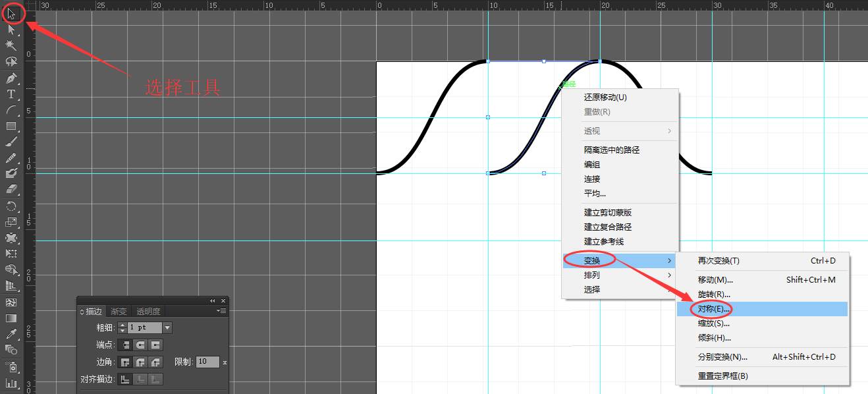This screenshot has width=868, height=394.
Task: Select the Width/Warp tool
Action: tap(11, 238)
